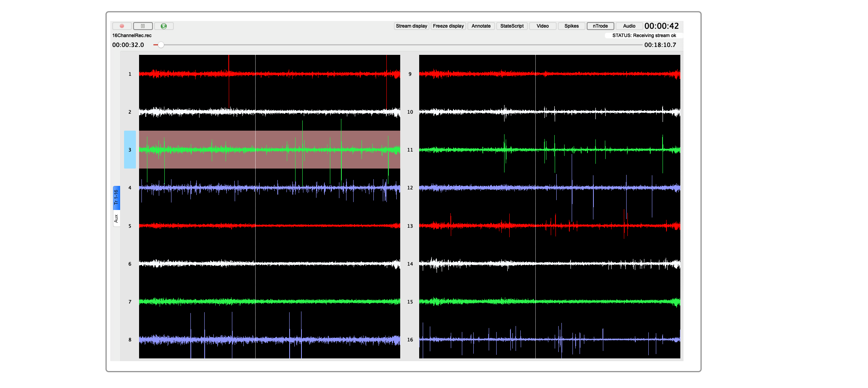Click the 00:00:42 clock display
Screen dimensions: 868x388
(662, 26)
